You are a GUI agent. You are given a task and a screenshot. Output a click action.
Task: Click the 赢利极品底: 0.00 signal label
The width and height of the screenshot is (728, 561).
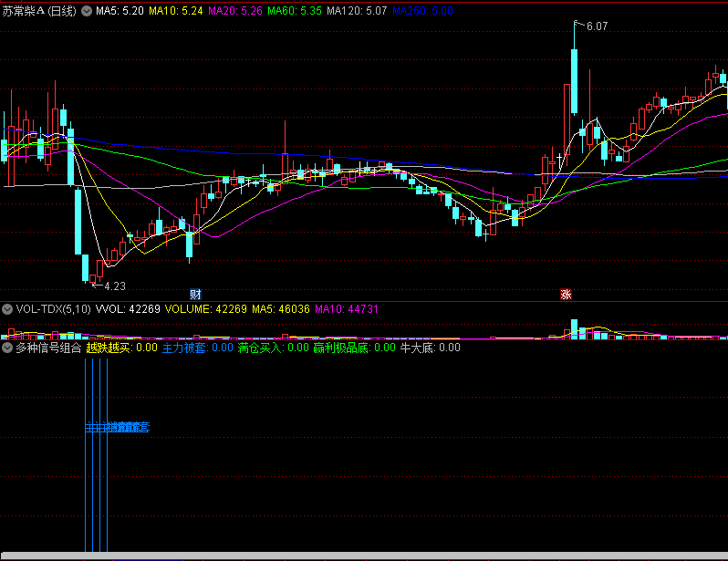(354, 348)
